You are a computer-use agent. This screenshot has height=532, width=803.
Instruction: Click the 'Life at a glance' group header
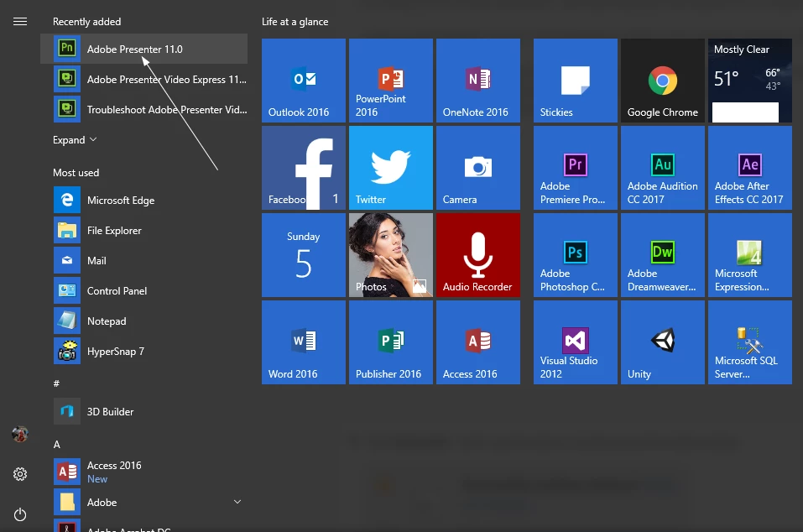(x=295, y=22)
